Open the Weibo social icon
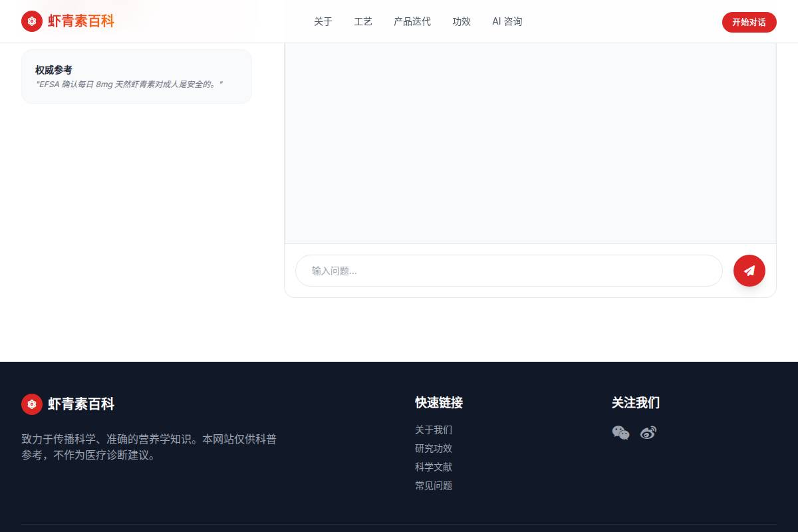Viewport: 798px width, 532px height. point(648,433)
